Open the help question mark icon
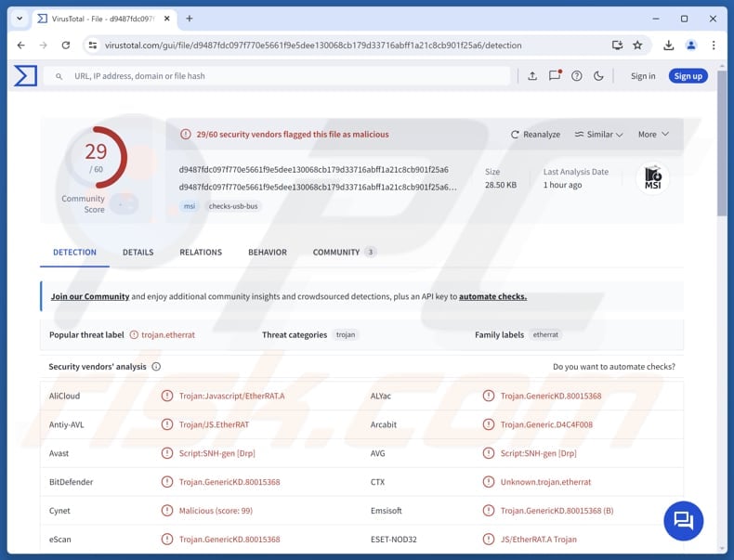Viewport: 734px width, 560px height. [x=577, y=76]
